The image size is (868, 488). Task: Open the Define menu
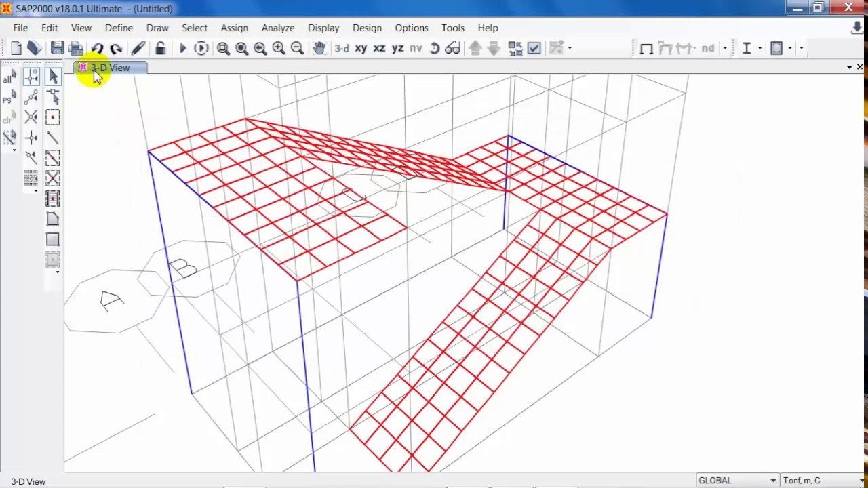[x=119, y=28]
